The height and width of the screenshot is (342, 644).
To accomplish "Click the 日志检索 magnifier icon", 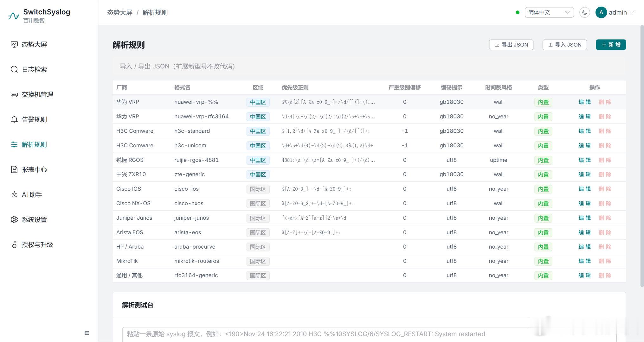I will [14, 69].
